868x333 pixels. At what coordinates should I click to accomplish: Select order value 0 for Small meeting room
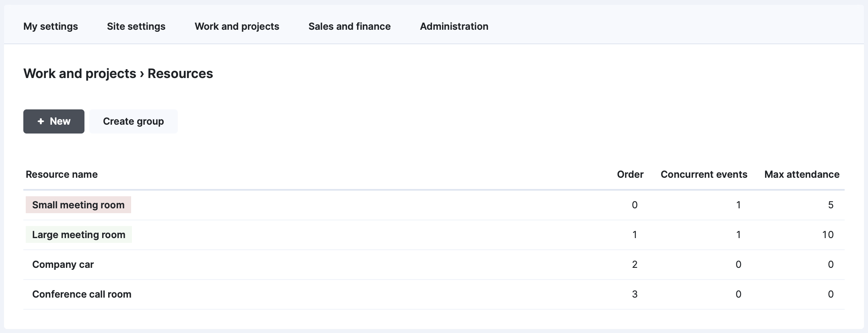[635, 205]
